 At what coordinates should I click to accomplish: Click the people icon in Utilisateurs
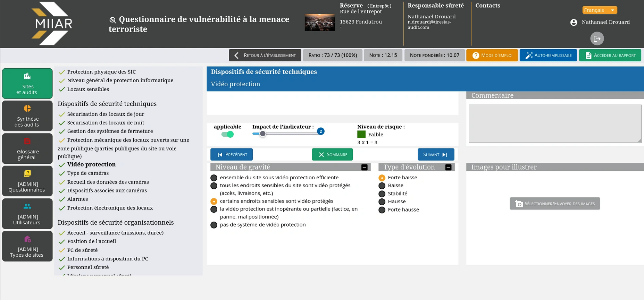point(27,206)
